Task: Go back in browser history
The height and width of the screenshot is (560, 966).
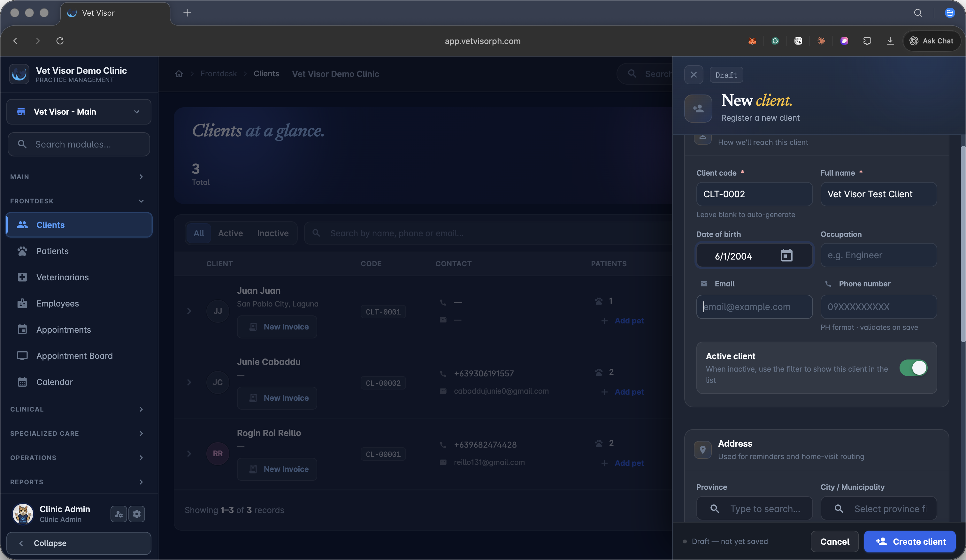Action: (x=15, y=41)
